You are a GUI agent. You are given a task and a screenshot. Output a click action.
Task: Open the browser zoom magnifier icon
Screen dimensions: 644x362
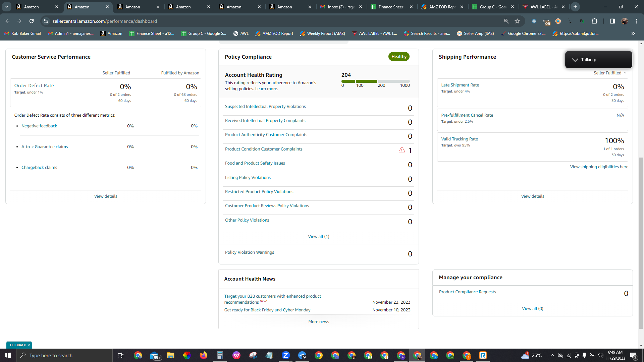tap(506, 21)
